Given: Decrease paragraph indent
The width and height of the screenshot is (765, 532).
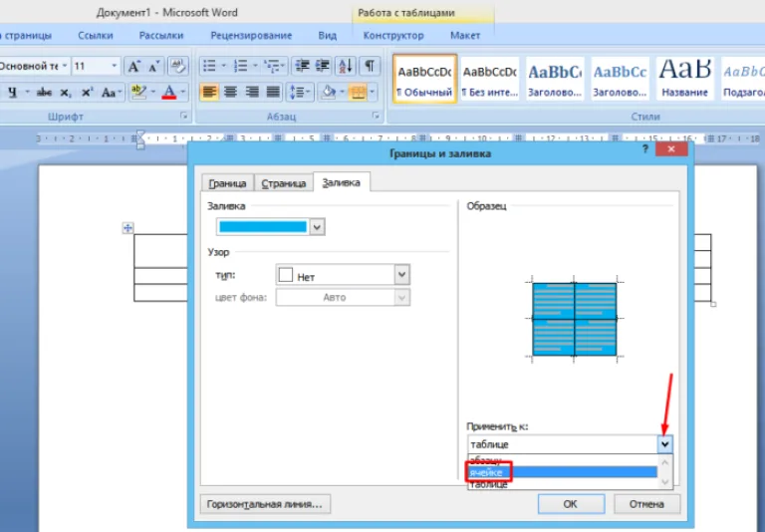Looking at the screenshot, I should tap(303, 66).
